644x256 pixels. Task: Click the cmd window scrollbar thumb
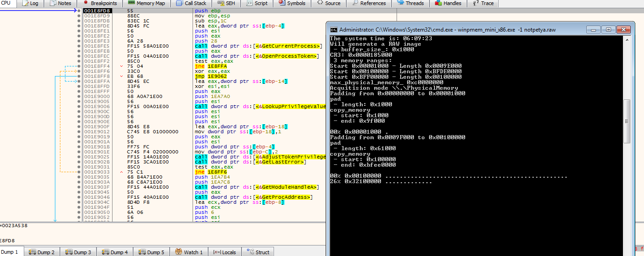tap(627, 121)
